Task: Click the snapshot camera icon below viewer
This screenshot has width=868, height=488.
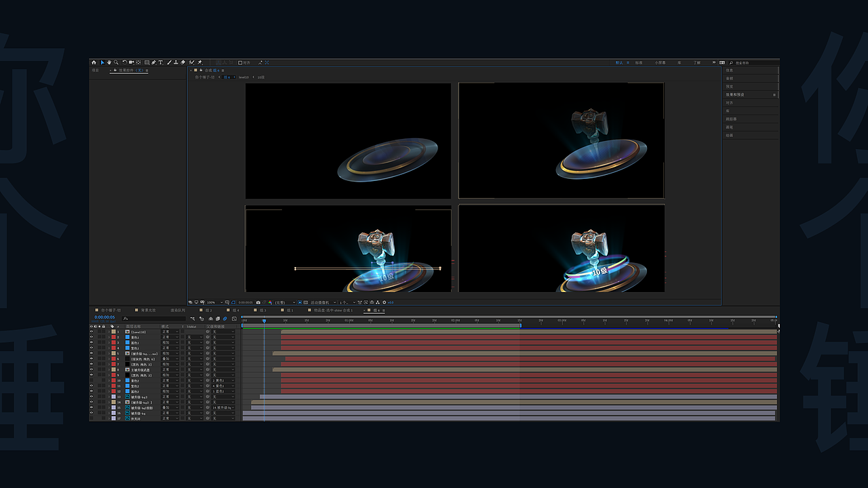Action: tap(258, 302)
